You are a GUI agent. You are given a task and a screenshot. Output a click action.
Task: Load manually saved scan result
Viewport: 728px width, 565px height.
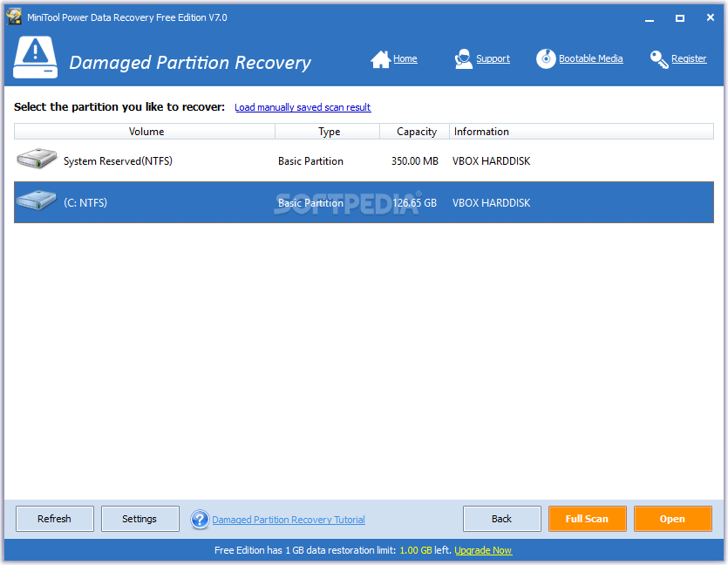coord(303,107)
